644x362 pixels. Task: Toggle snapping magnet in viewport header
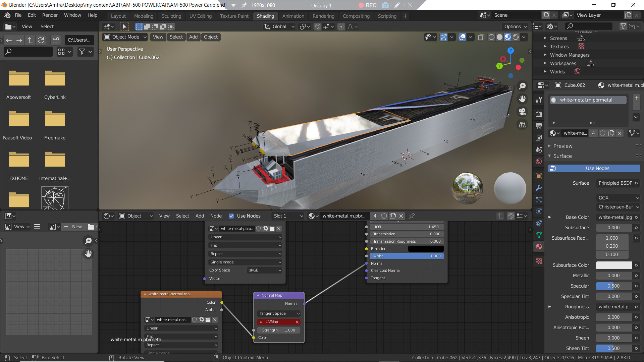[x=317, y=26]
